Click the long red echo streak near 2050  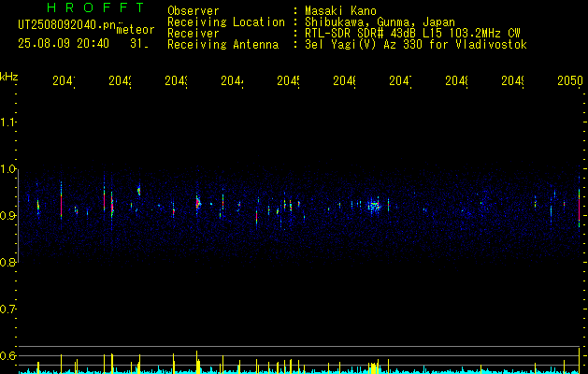(579, 209)
